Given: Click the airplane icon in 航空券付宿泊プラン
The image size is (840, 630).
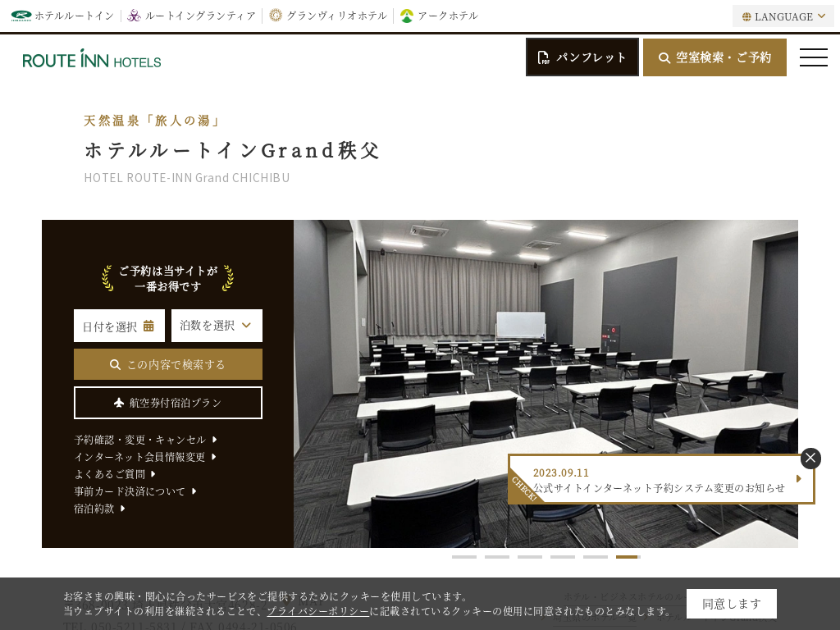Looking at the screenshot, I should pos(119,403).
